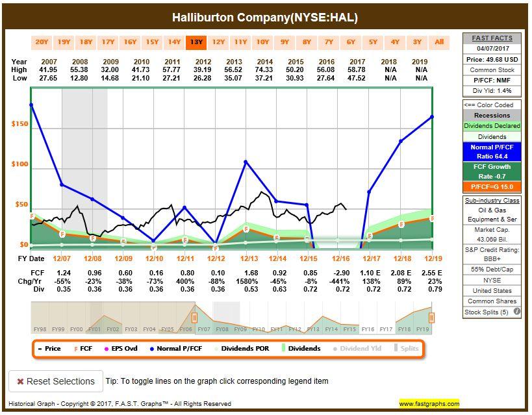This screenshot has width=532, height=415.
Task: Click the 12/07 FY date label
Action: pyautogui.click(x=62, y=258)
